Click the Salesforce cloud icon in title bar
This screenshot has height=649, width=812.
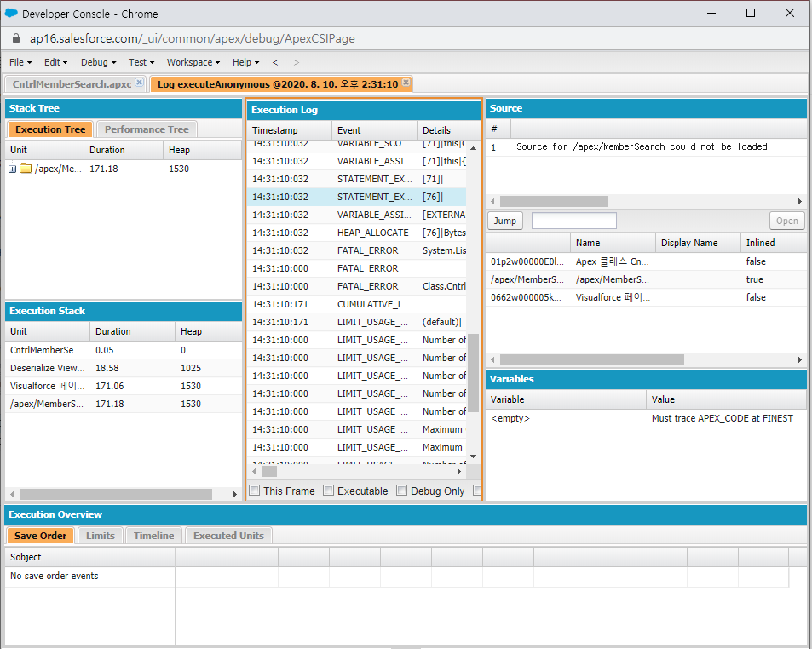[11, 13]
